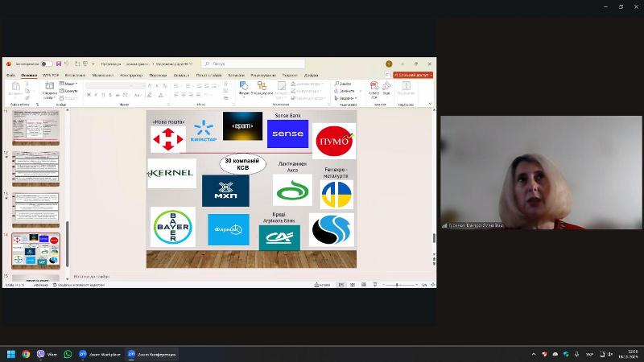Toggle Underline formatting (П)

[103, 95]
